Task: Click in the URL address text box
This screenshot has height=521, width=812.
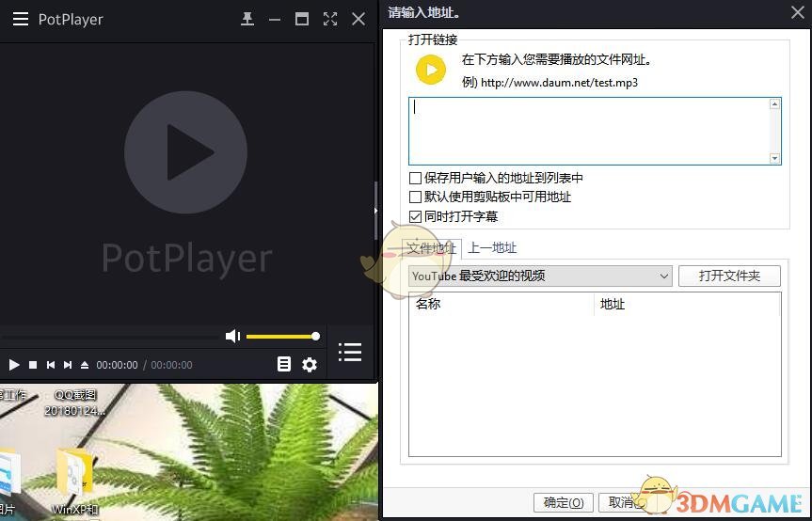Action: pyautogui.click(x=595, y=131)
